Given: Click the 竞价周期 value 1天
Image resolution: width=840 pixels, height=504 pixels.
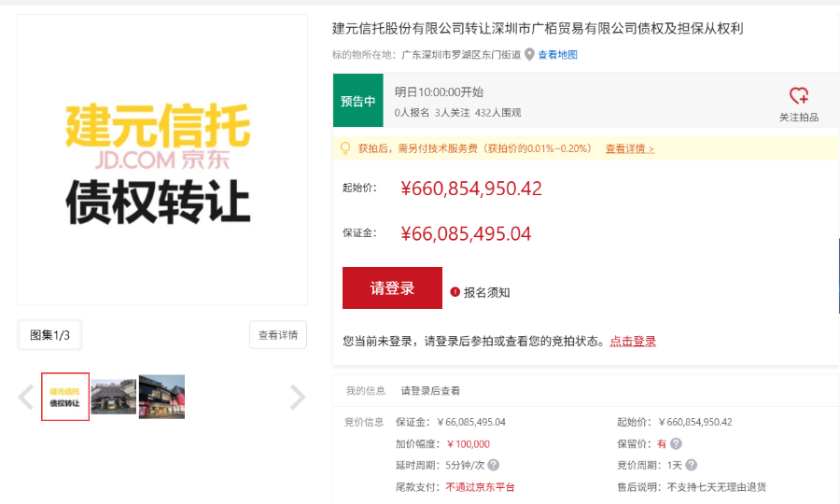Looking at the screenshot, I should coord(675,465).
